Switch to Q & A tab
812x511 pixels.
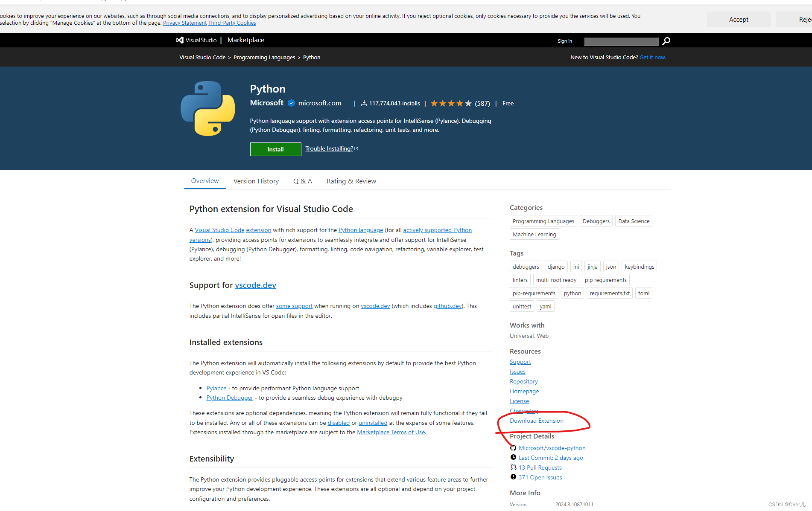pyautogui.click(x=303, y=181)
